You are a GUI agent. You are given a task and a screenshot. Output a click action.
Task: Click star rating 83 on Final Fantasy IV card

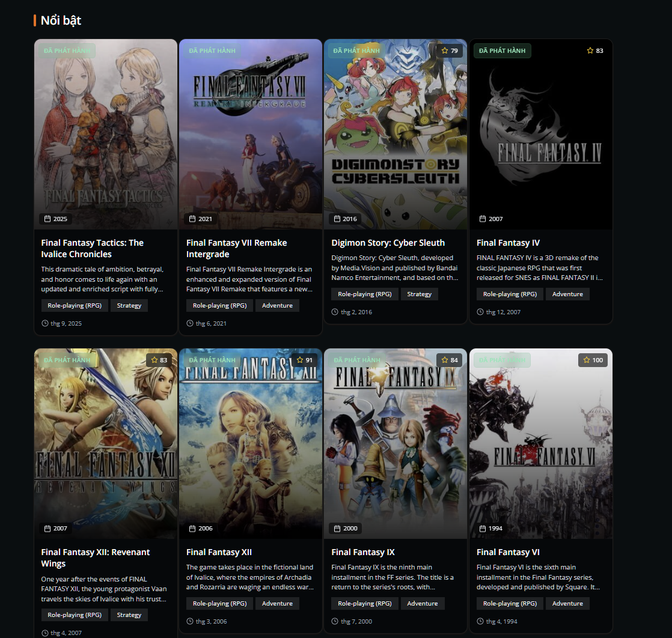pos(594,51)
